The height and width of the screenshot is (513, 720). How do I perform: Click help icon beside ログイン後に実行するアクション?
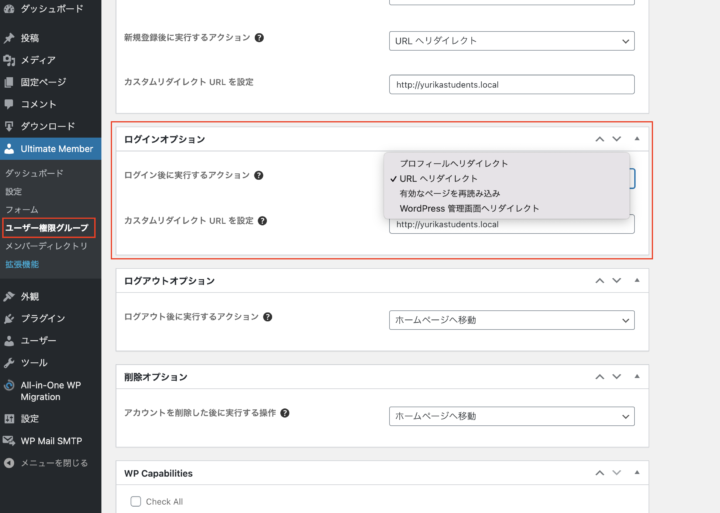(x=259, y=175)
